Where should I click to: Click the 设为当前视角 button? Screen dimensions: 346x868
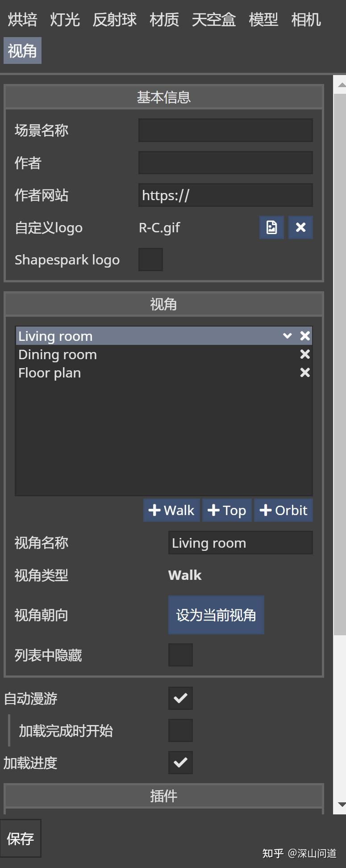click(216, 615)
